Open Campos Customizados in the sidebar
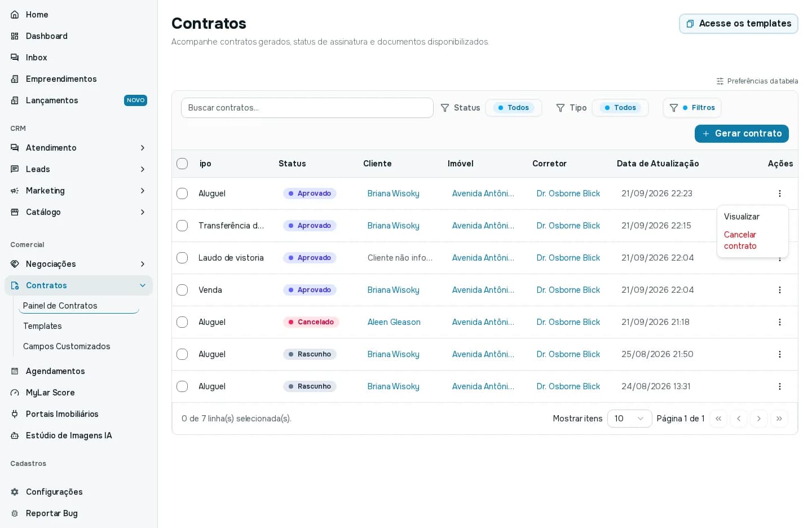 [67, 346]
